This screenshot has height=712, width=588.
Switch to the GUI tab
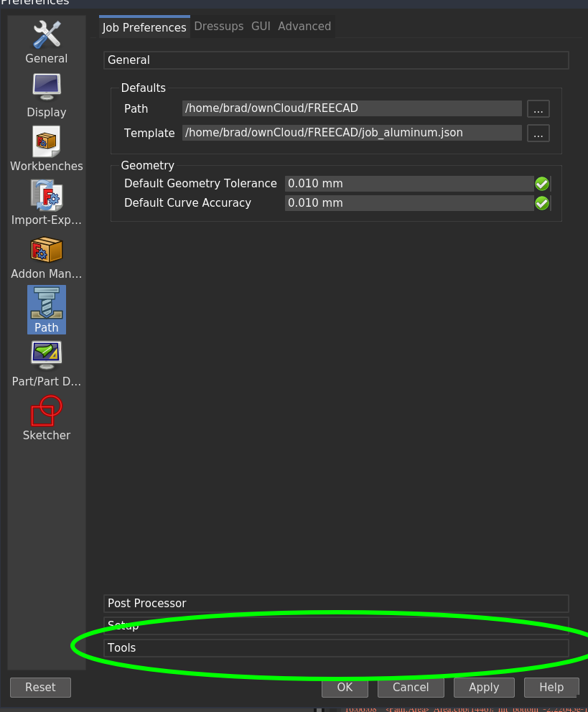261,26
